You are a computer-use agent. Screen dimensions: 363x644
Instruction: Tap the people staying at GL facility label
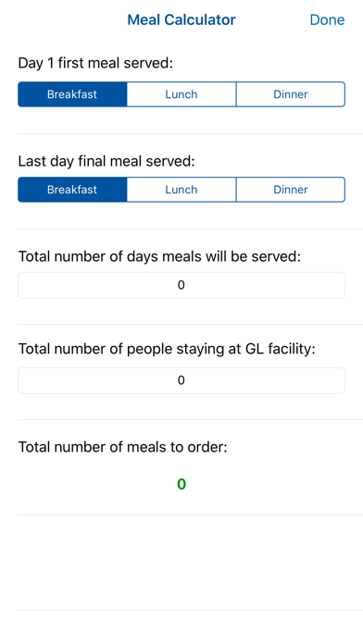[x=167, y=349]
